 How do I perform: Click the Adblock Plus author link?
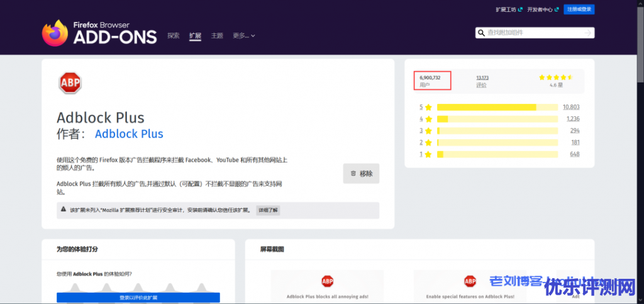129,134
